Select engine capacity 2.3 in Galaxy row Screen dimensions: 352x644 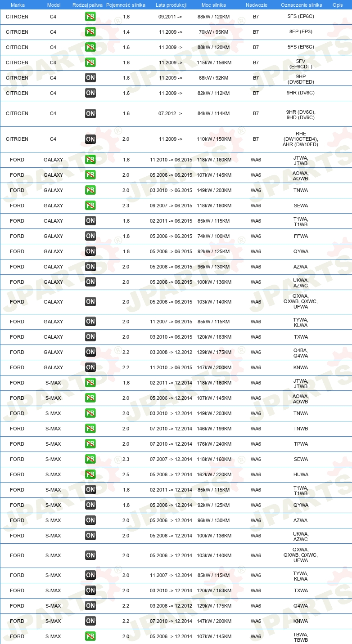click(126, 206)
